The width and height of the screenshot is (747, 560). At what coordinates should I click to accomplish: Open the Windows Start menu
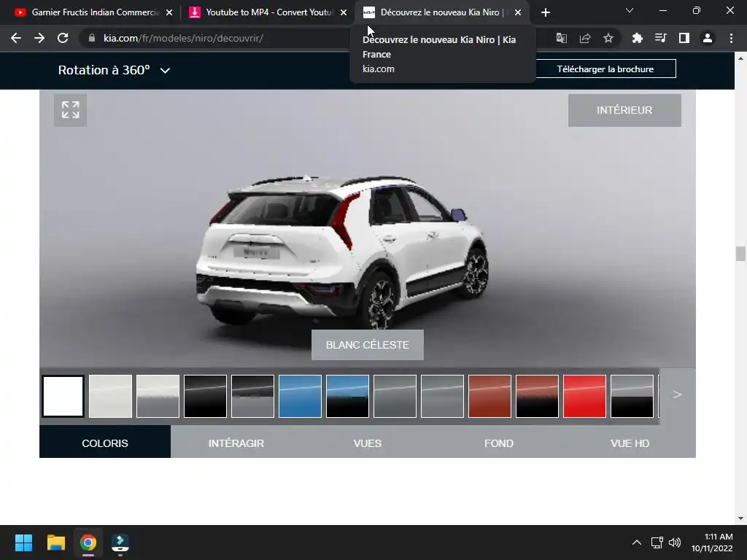(23, 542)
